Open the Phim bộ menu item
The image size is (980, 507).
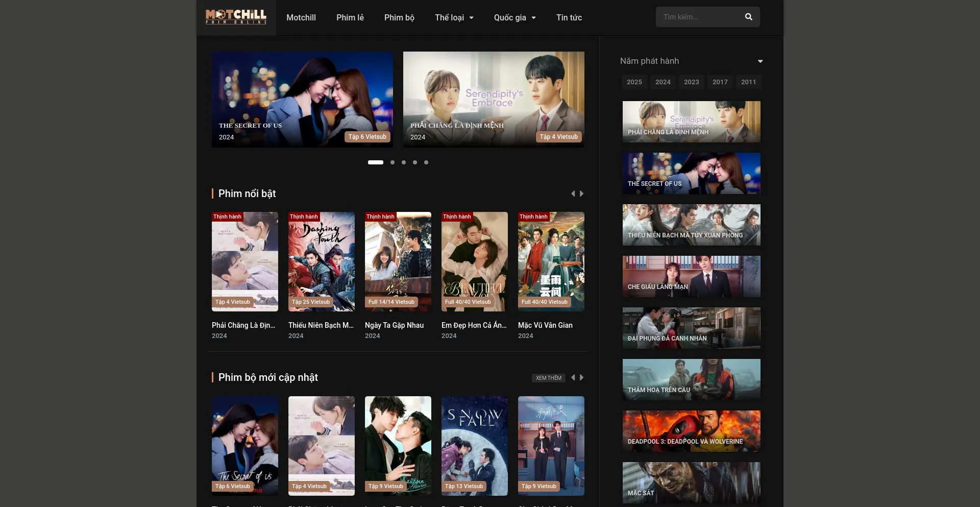399,17
